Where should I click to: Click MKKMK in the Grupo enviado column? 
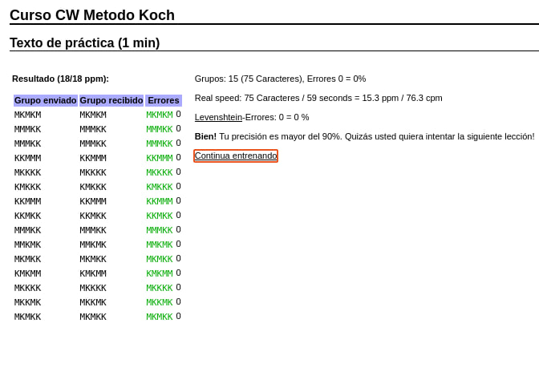click(x=27, y=302)
